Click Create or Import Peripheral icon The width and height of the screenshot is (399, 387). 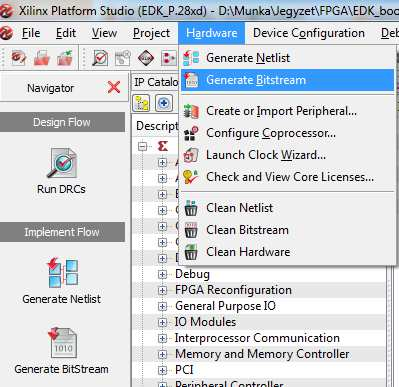(191, 111)
